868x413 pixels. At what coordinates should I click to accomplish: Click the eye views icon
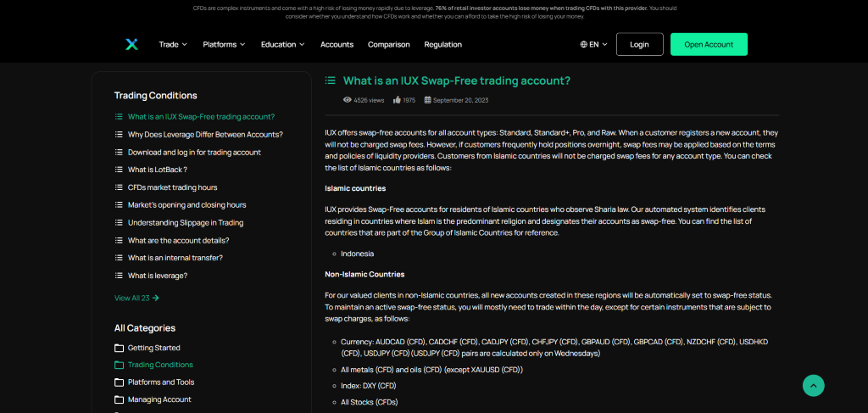click(347, 100)
